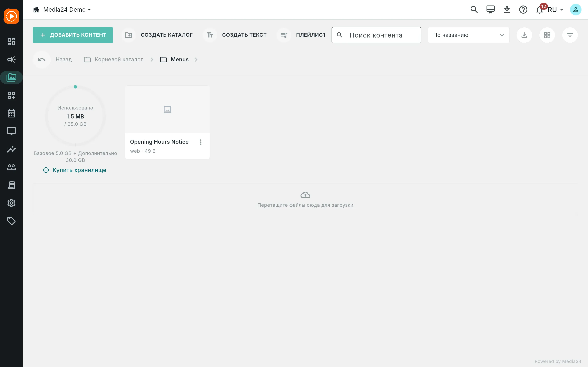Open the tag icon in sidebar
This screenshot has height=367, width=588.
(11, 221)
